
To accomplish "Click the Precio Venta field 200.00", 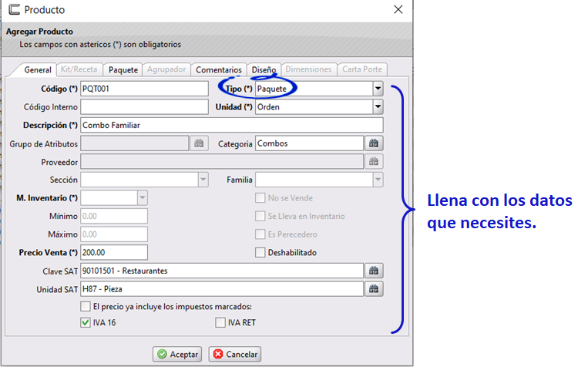I will (x=114, y=253).
